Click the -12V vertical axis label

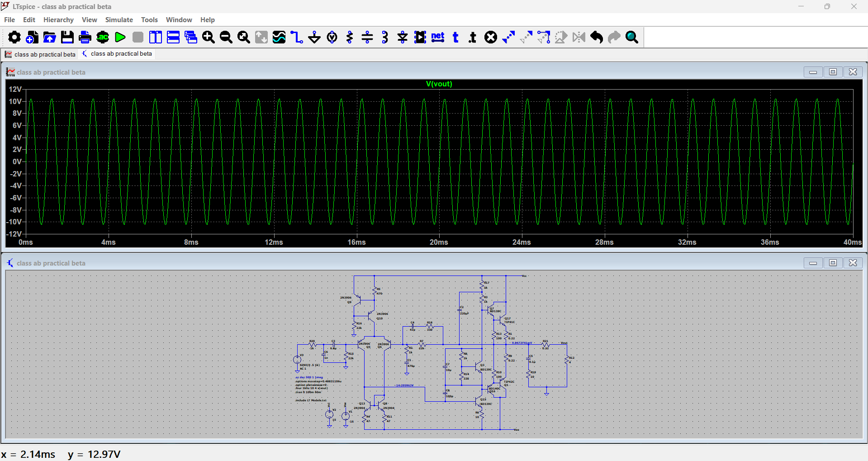pos(14,234)
